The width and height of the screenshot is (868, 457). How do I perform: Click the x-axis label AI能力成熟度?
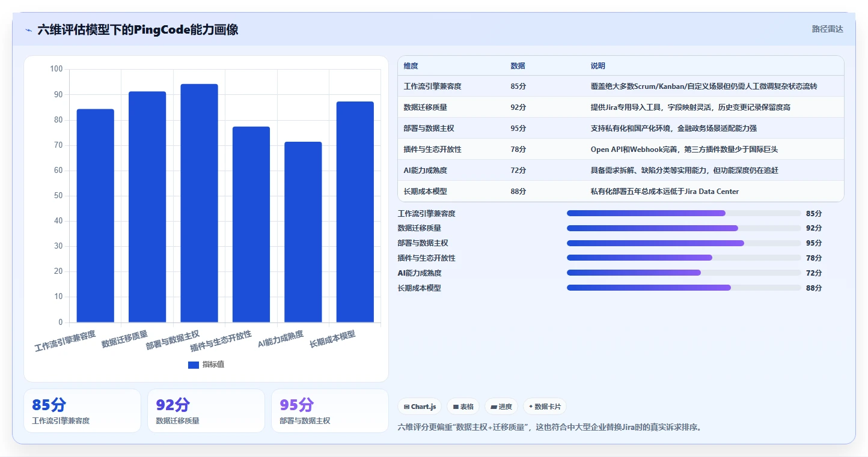point(281,339)
